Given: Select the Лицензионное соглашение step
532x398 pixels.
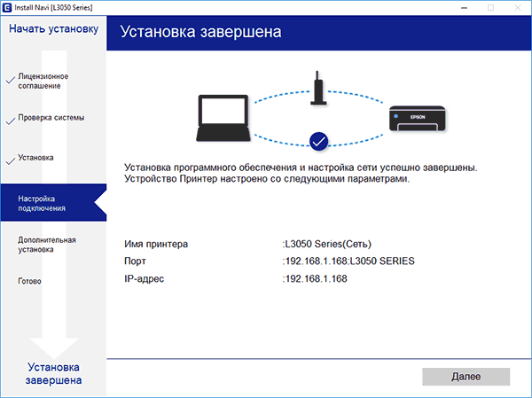Looking at the screenshot, I should (x=43, y=81).
